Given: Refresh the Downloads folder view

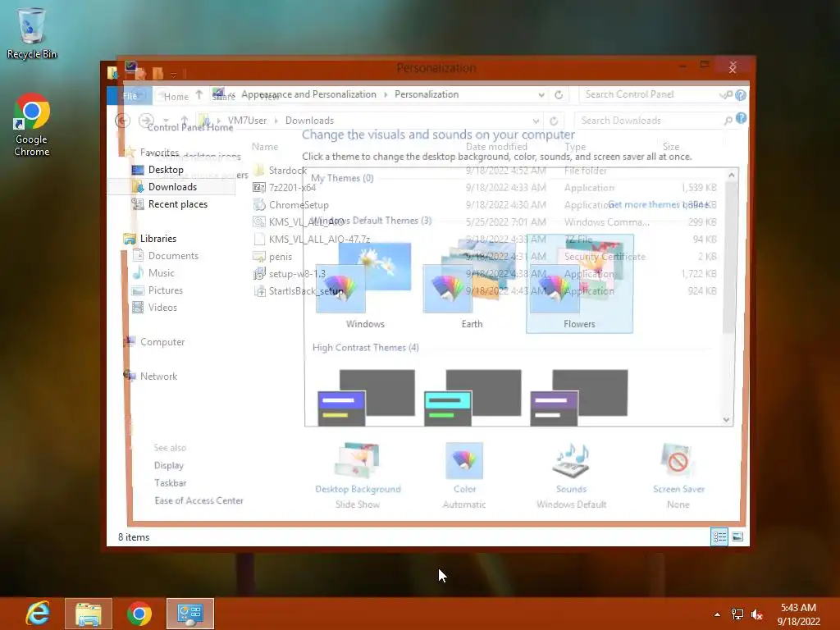Looking at the screenshot, I should 554,121.
